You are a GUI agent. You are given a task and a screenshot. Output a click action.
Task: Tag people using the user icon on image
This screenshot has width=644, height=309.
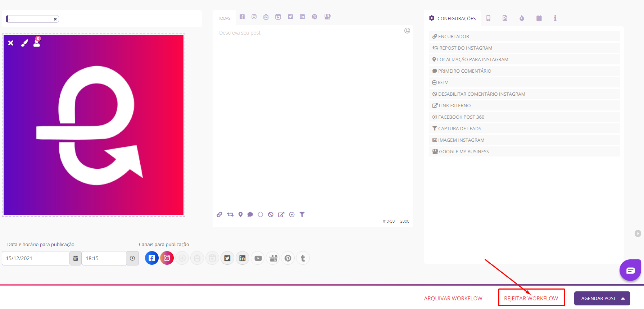[x=37, y=42]
